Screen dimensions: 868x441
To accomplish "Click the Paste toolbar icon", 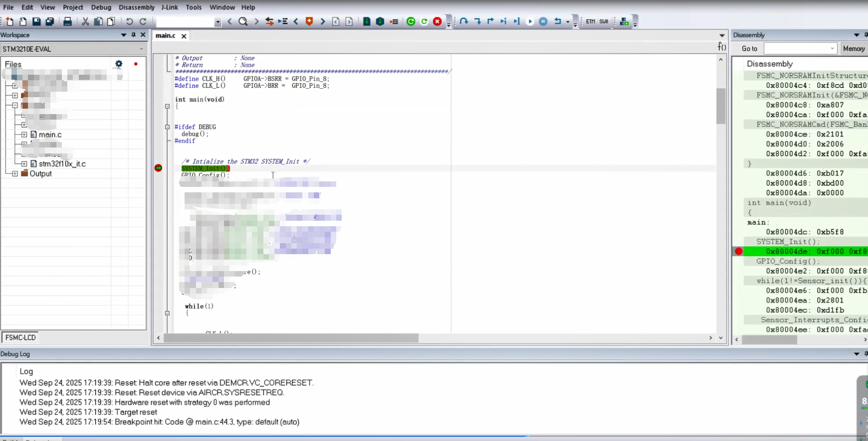I will click(111, 21).
